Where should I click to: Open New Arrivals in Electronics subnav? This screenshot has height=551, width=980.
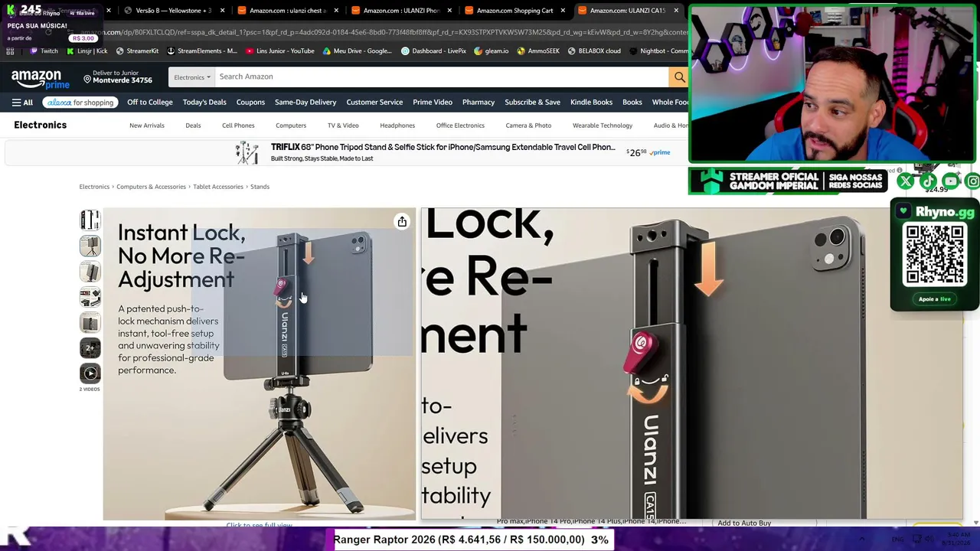click(147, 126)
